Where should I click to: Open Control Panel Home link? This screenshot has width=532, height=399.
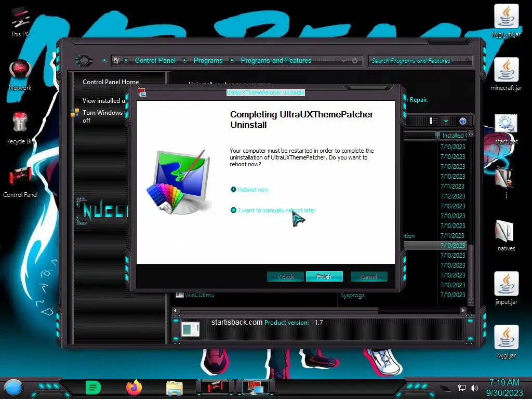click(111, 82)
